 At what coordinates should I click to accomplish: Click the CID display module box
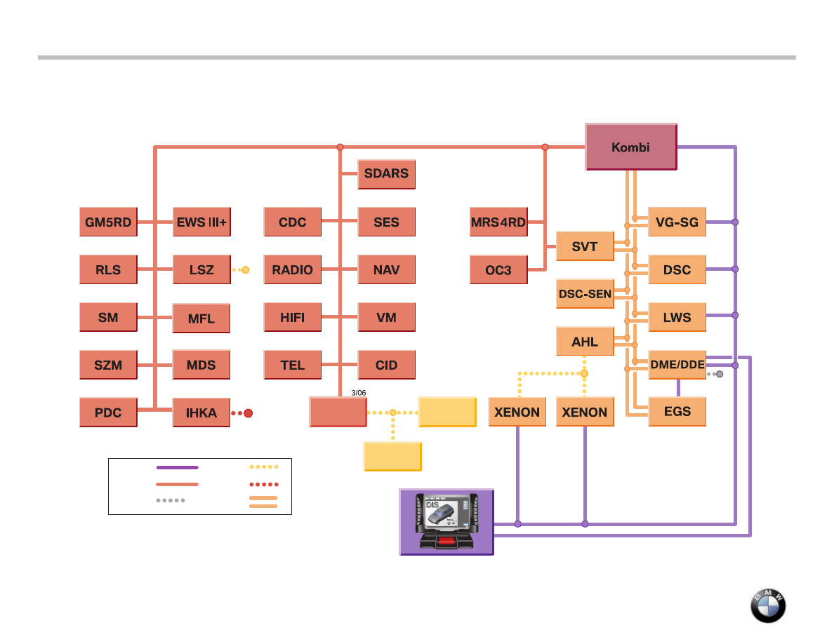tap(386, 365)
